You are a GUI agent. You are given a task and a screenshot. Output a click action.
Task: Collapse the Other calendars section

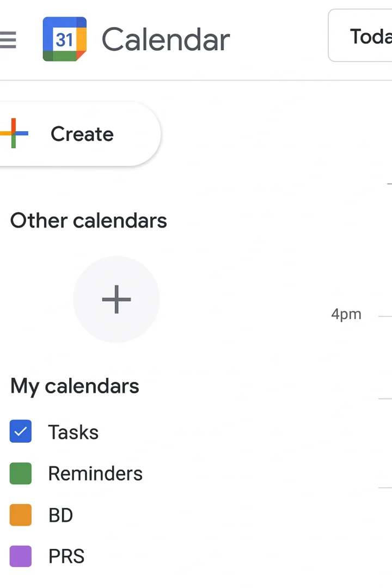coord(88,220)
